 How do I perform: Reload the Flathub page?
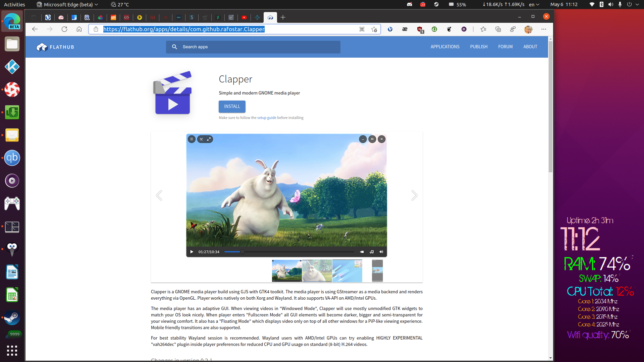[x=64, y=29]
